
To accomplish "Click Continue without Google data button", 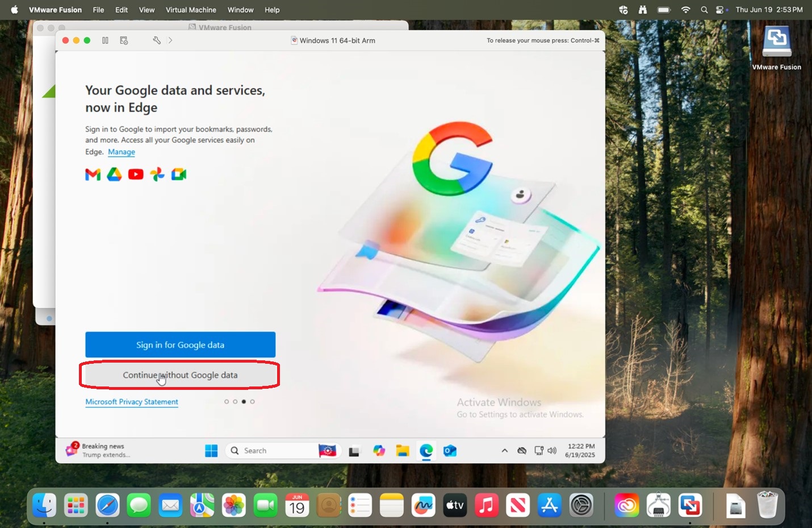I will pyautogui.click(x=181, y=375).
